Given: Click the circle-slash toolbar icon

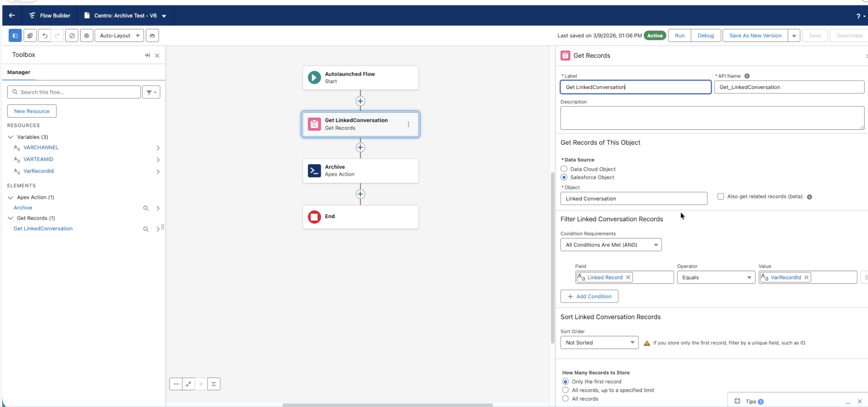Looking at the screenshot, I should click(x=72, y=35).
